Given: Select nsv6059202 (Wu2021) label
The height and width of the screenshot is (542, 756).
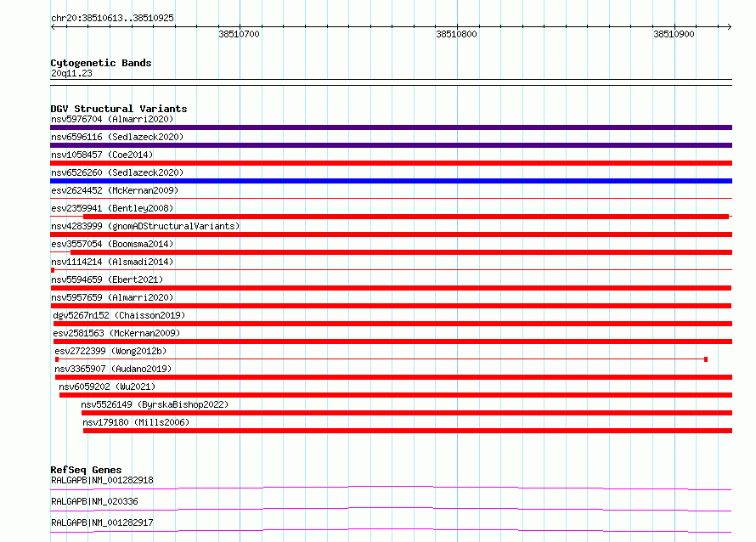Looking at the screenshot, I should pos(107,387).
